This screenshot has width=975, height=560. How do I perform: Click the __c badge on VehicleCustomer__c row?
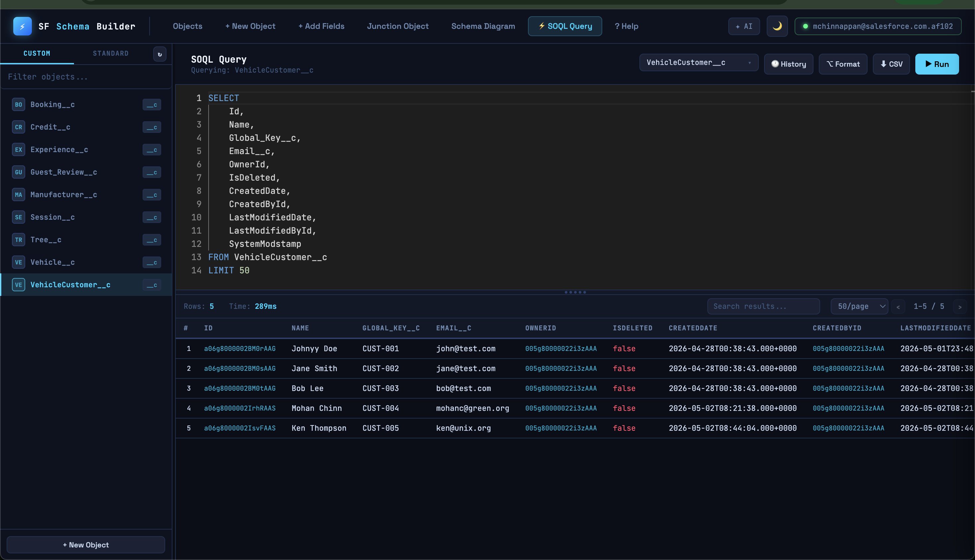pos(152,285)
